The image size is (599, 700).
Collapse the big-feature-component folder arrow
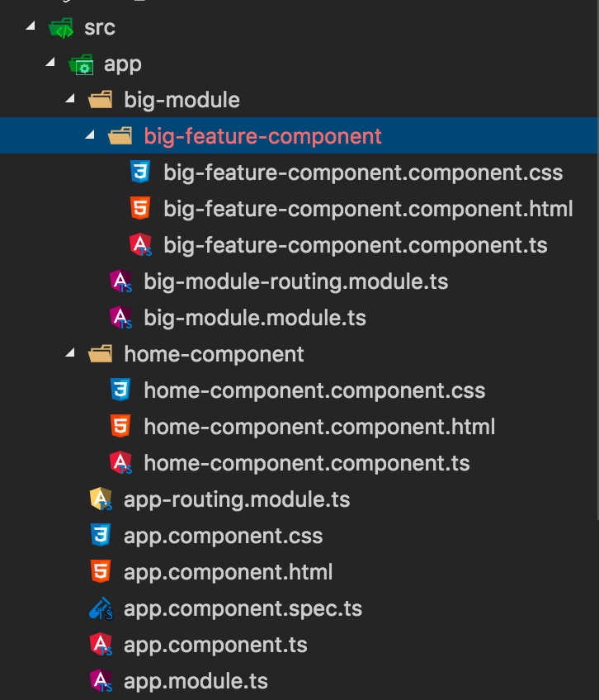(91, 136)
